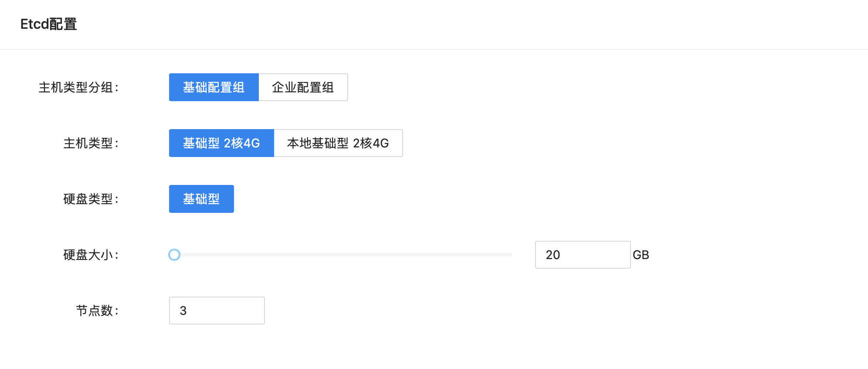Screen dimensions: 868x369
Task: Click the Etcd配置 section title
Action: [47, 24]
